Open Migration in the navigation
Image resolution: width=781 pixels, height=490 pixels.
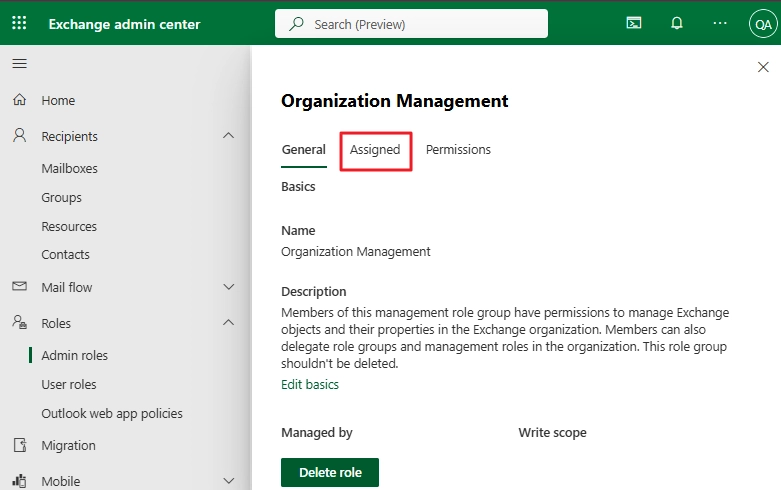click(68, 446)
